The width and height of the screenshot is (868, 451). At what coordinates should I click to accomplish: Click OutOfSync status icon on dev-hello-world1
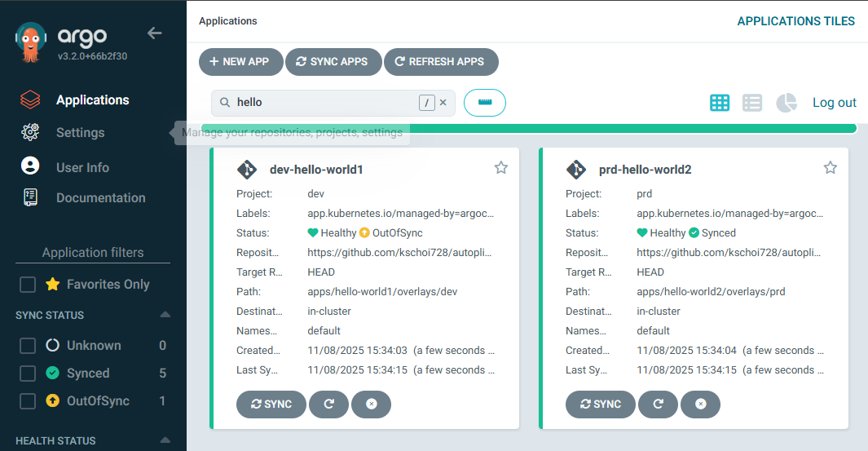[x=364, y=232]
